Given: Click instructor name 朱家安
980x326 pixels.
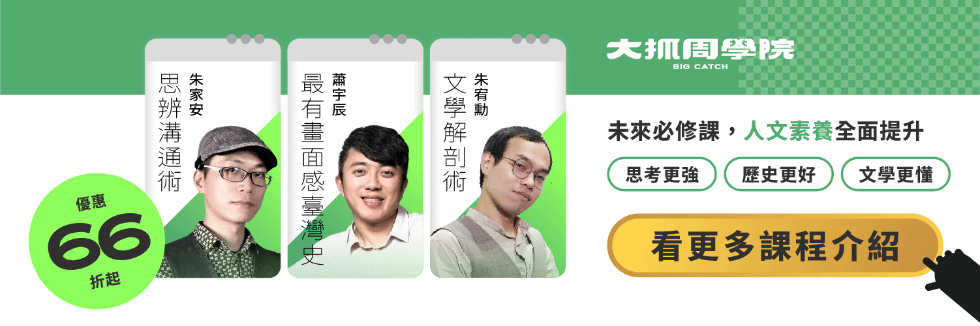Looking at the screenshot, I should 196,95.
